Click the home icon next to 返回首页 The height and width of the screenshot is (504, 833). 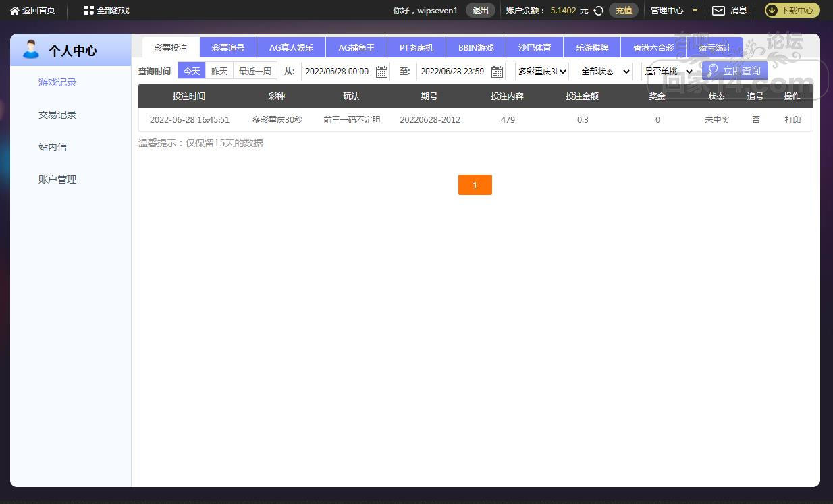(x=15, y=11)
